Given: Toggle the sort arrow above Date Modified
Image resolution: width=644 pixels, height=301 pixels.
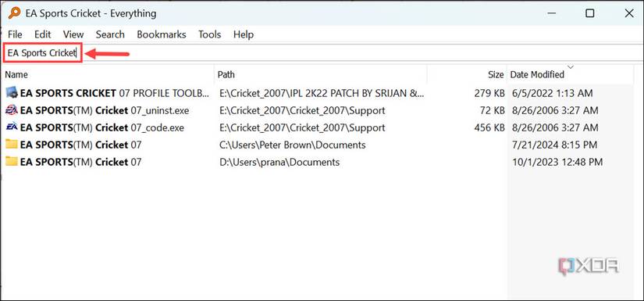Looking at the screenshot, I should (x=571, y=66).
